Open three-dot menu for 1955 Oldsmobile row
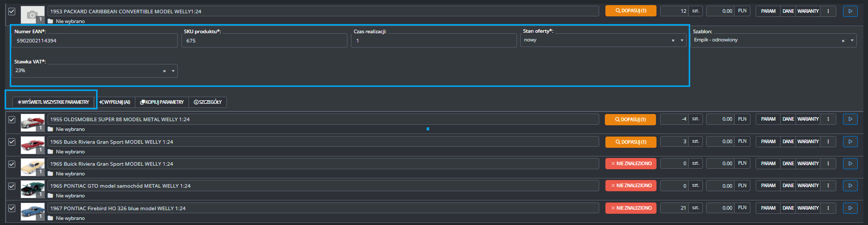The height and width of the screenshot is (225, 868). [828, 119]
